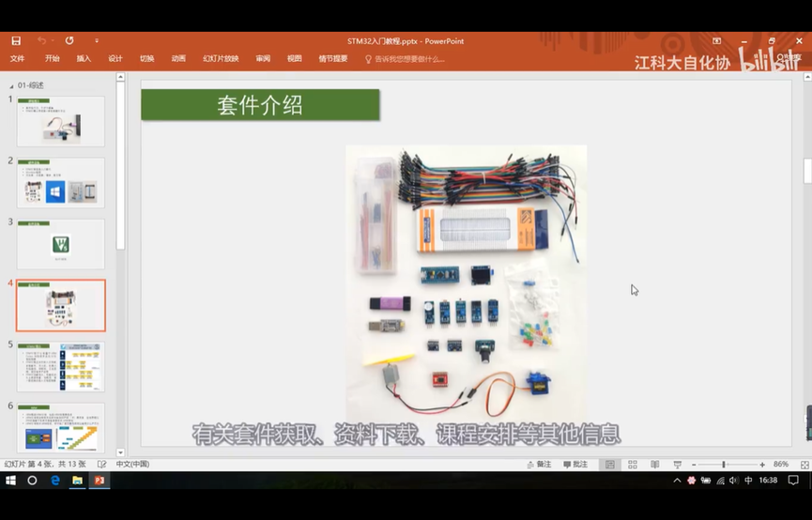Toggle the 批注 comments pane
Screen dimensions: 812x520
point(575,465)
